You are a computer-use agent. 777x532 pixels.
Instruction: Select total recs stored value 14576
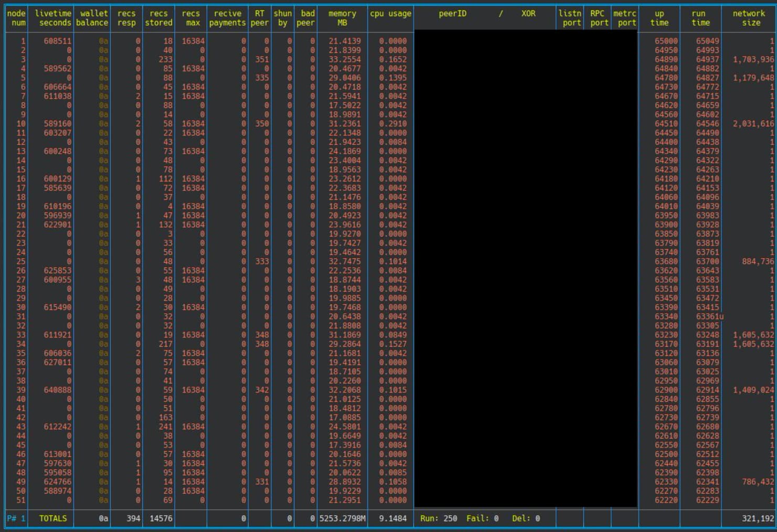[161, 518]
